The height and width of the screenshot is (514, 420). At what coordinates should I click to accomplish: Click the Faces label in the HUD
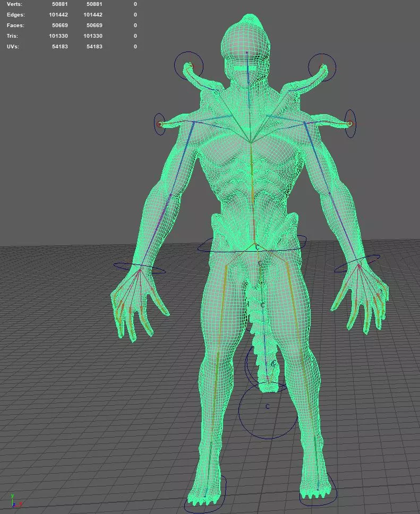pyautogui.click(x=15, y=25)
